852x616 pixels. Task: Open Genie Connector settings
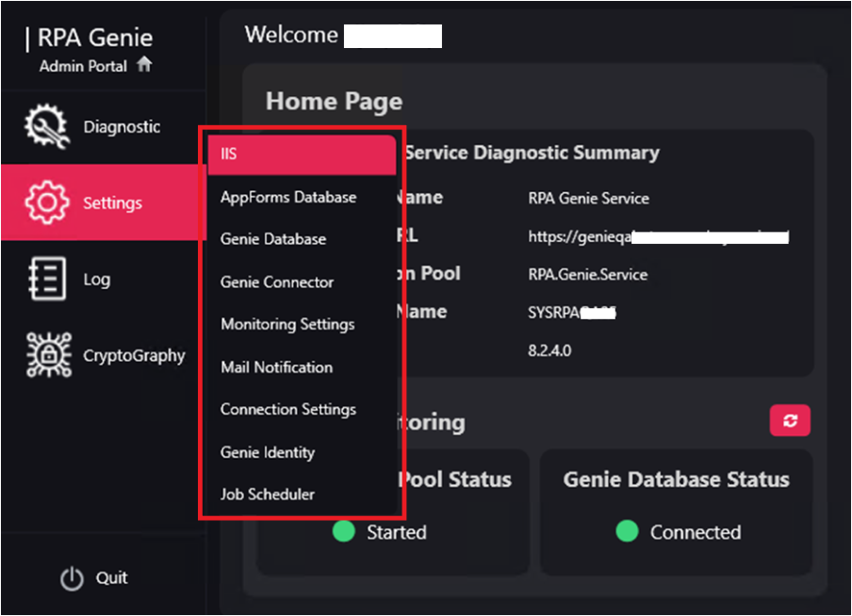pos(277,282)
